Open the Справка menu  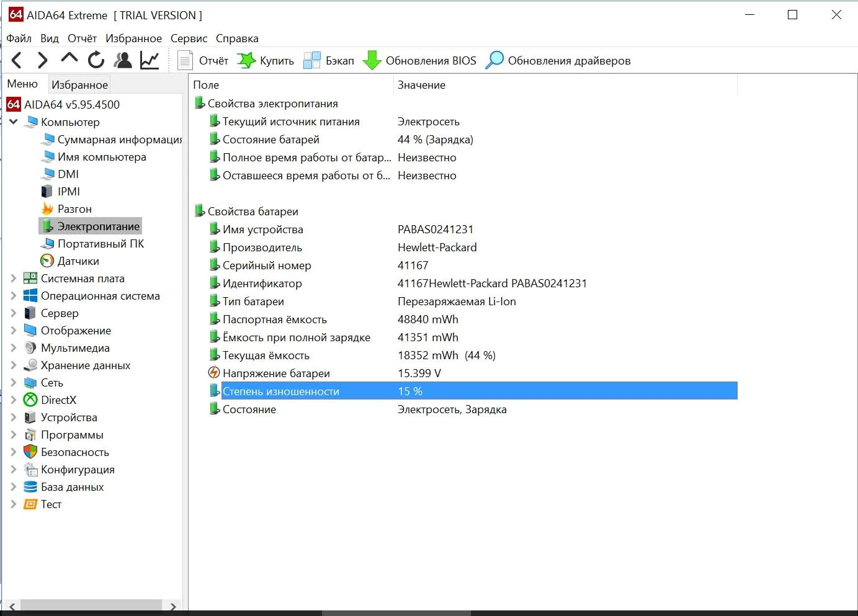point(237,38)
